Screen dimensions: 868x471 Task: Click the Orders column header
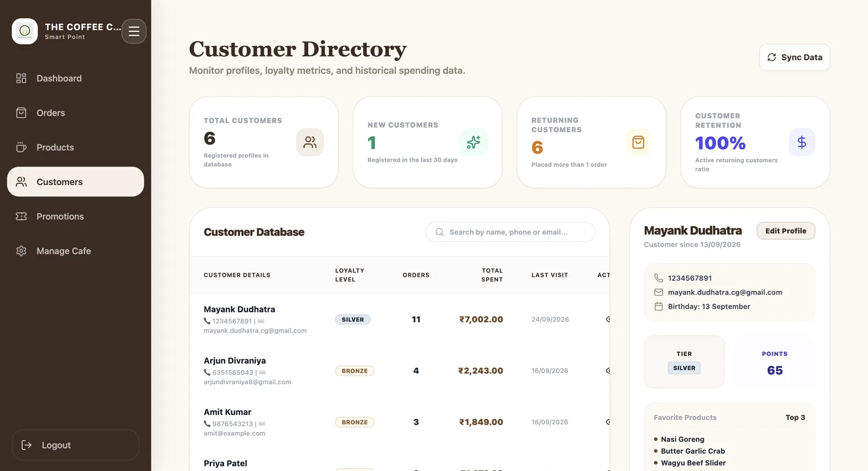tap(416, 275)
